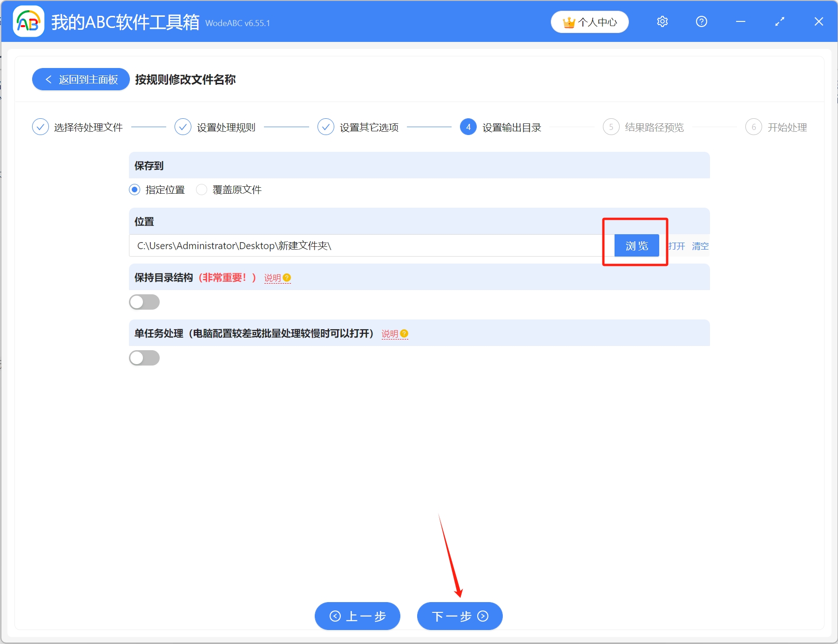Viewport: 838px width, 644px height.
Task: Turn on the 单任务处理 switch
Action: pyautogui.click(x=144, y=358)
